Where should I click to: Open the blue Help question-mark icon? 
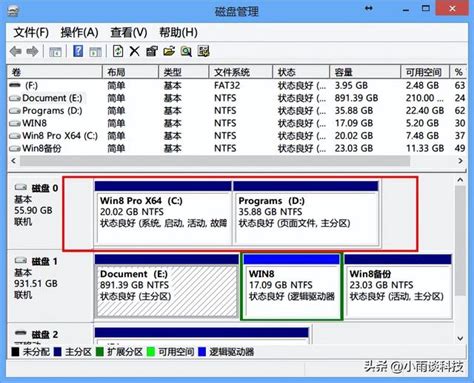(78, 51)
